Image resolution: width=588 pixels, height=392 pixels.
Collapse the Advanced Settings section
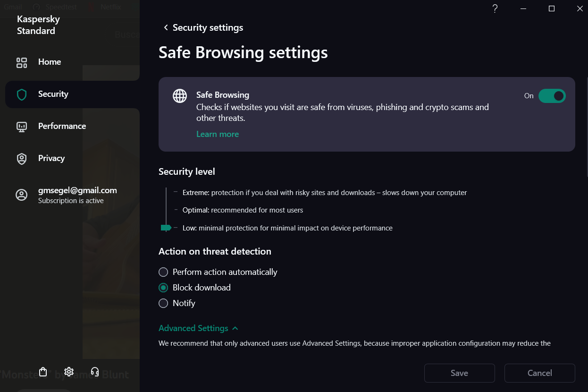click(x=198, y=328)
